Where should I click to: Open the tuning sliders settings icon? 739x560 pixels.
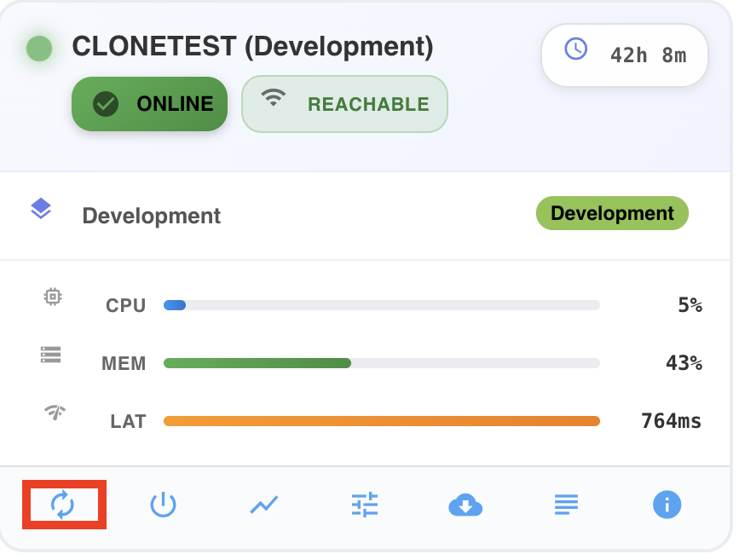(x=365, y=505)
